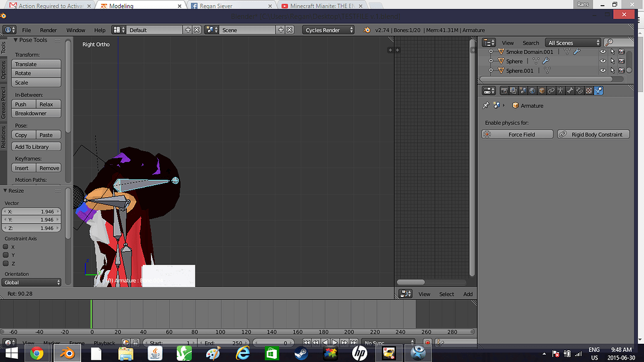Viewport: 644px width, 362px height.
Task: Enable the X constraint axis checkbox
Action: tap(6, 247)
